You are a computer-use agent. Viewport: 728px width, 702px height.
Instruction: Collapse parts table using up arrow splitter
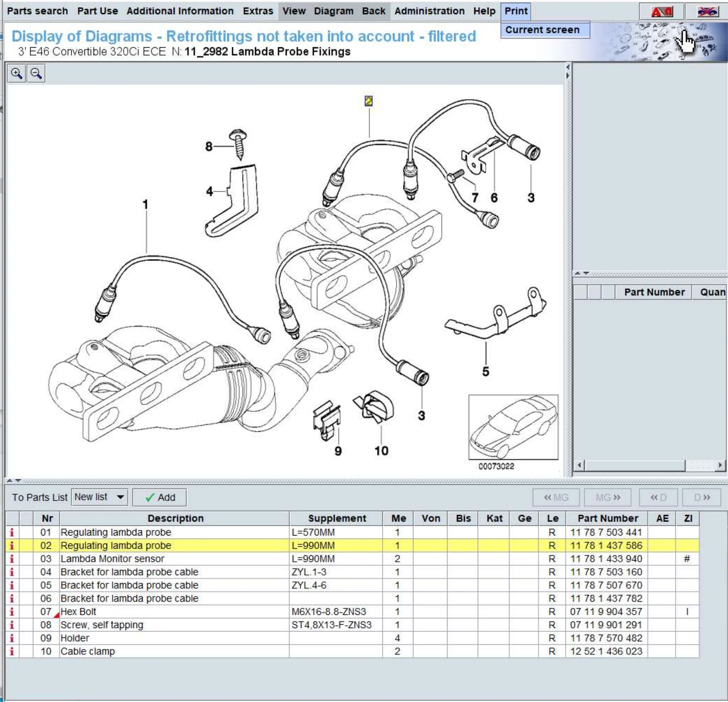click(x=10, y=481)
